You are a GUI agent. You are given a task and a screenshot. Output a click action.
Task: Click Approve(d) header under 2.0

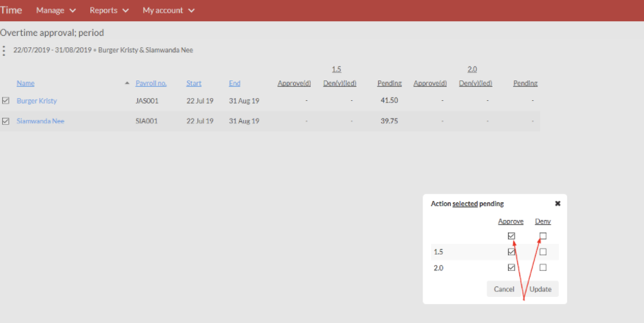click(x=430, y=83)
